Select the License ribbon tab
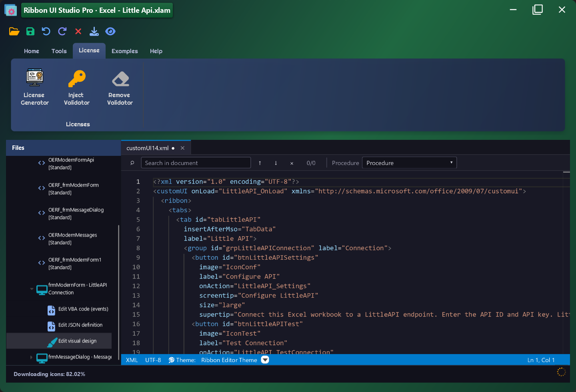This screenshot has height=392, width=576. (x=89, y=51)
